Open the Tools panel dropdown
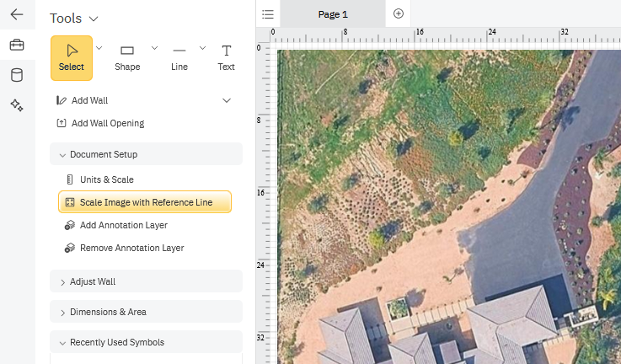The height and width of the screenshot is (364, 621). [x=94, y=19]
